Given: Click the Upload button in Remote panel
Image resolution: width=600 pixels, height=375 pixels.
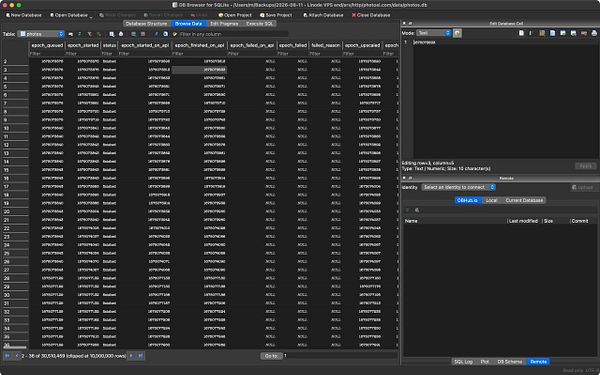Looking at the screenshot, I should [583, 187].
